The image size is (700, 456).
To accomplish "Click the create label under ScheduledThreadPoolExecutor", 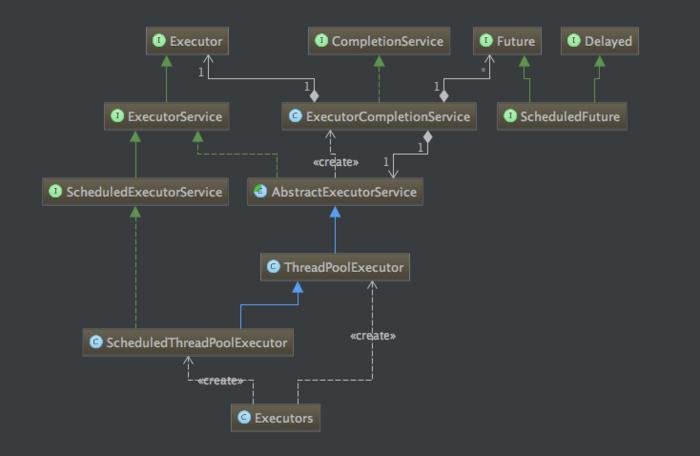I will pos(221,381).
